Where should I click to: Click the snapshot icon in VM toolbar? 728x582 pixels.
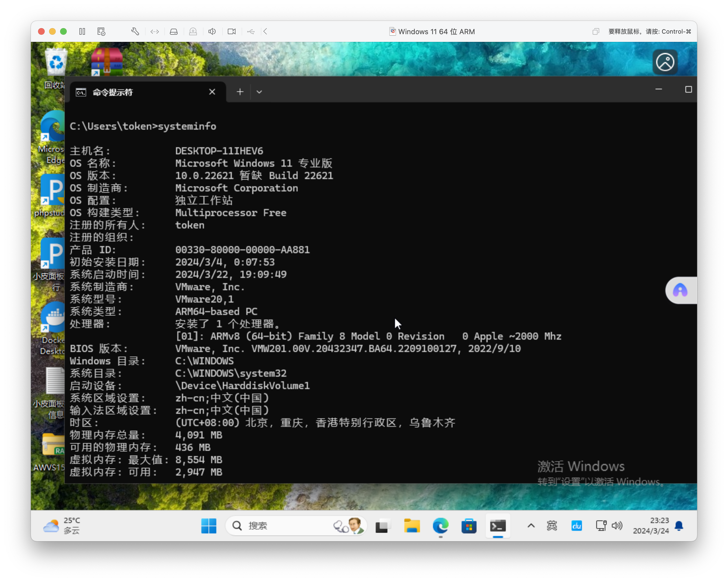tap(101, 31)
